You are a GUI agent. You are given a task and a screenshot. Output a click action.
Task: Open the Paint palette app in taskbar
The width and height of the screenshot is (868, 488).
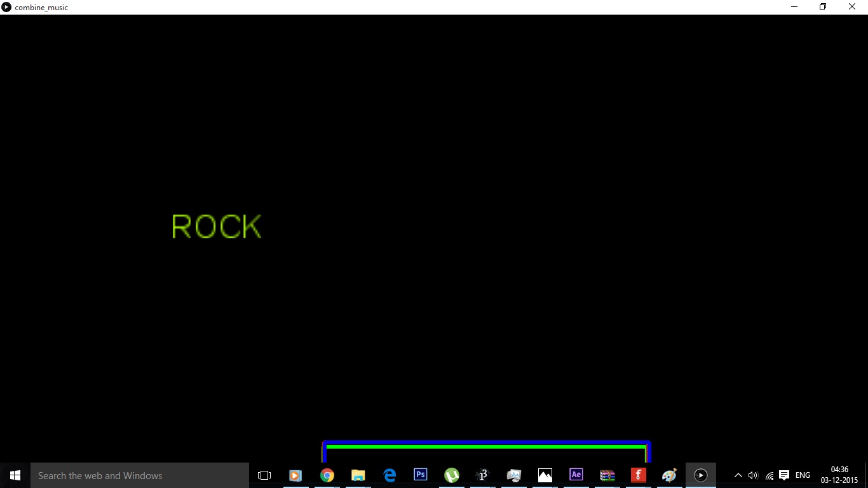669,475
